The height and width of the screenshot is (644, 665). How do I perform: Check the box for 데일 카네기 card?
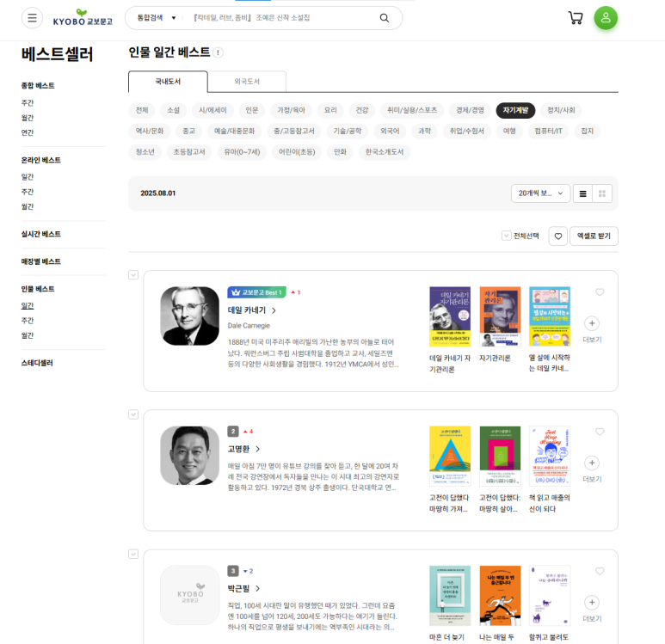coord(133,275)
